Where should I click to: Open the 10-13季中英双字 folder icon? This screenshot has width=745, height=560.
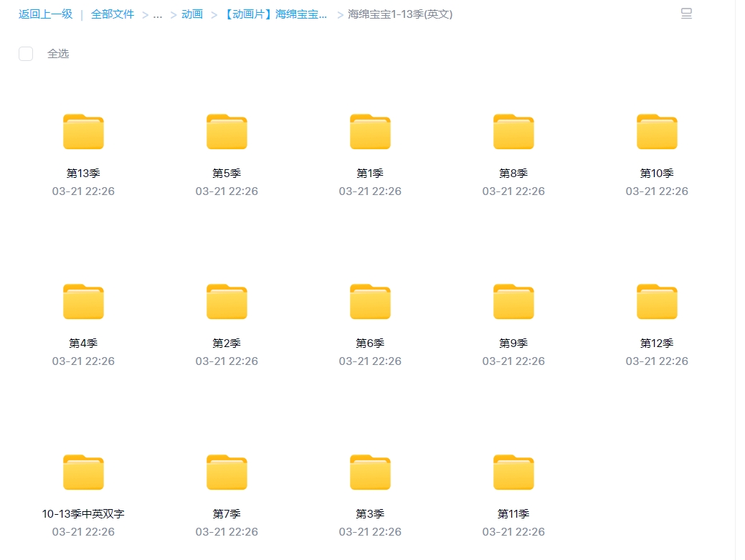pyautogui.click(x=83, y=473)
